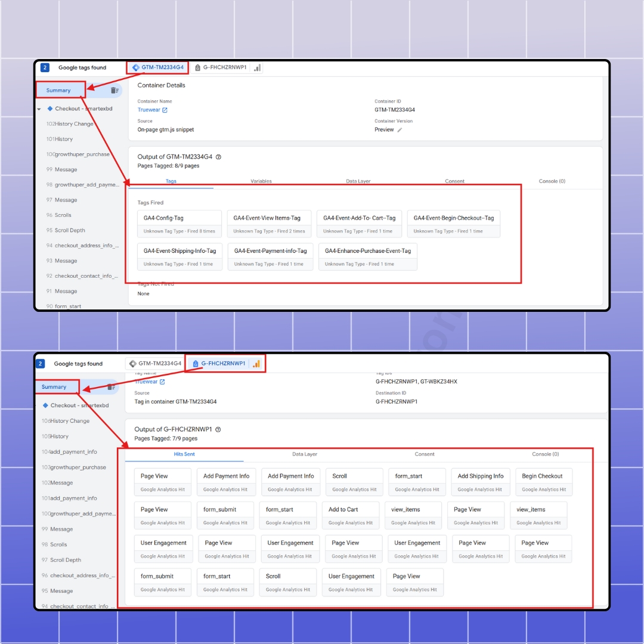Open the GA4-Event-View Items-Tag card
Screen dimensions: 644x644
269,224
